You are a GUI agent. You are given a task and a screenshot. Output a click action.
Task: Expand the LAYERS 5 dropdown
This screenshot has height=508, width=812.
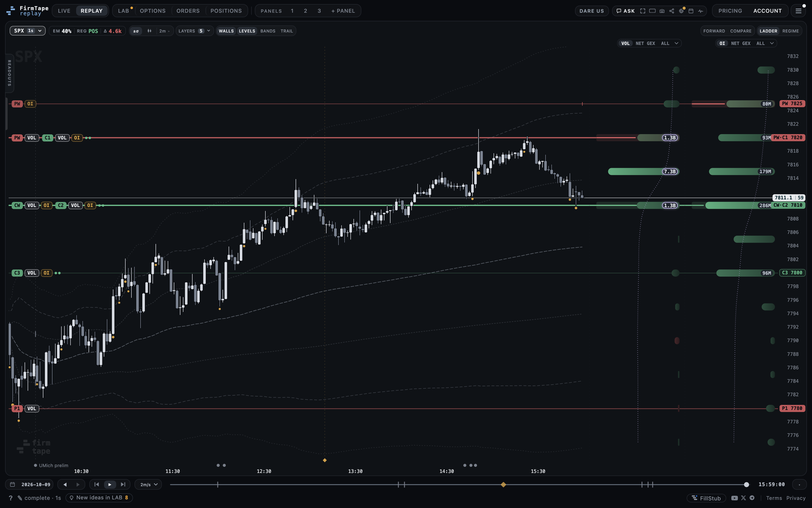[x=194, y=31]
